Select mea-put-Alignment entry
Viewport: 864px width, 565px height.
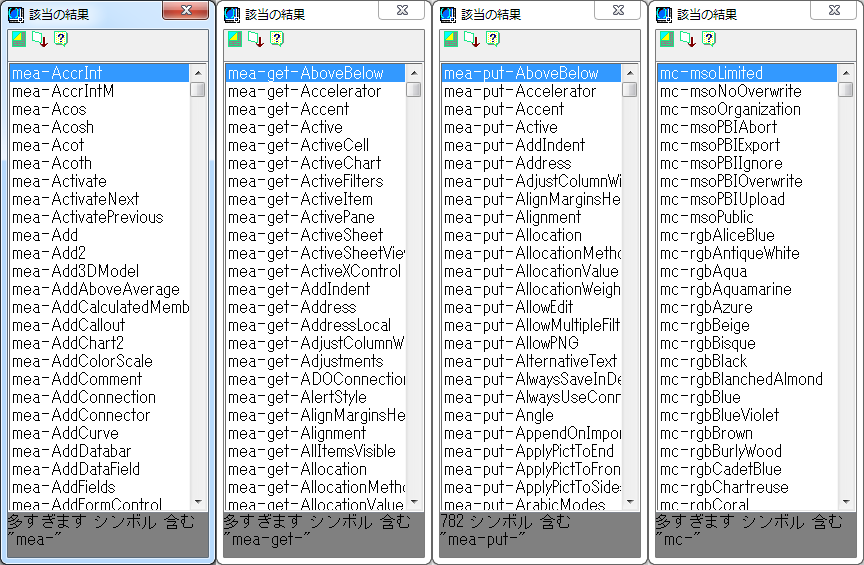[531, 217]
